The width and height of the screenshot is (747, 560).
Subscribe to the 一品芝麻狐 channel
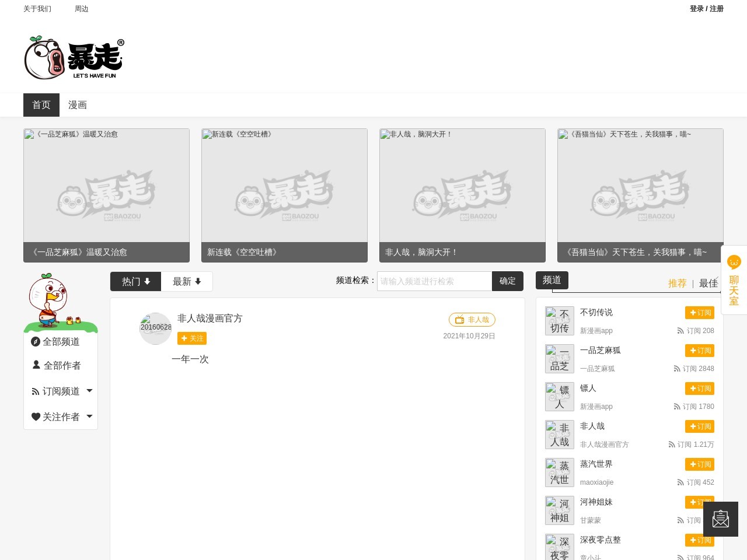(x=699, y=351)
